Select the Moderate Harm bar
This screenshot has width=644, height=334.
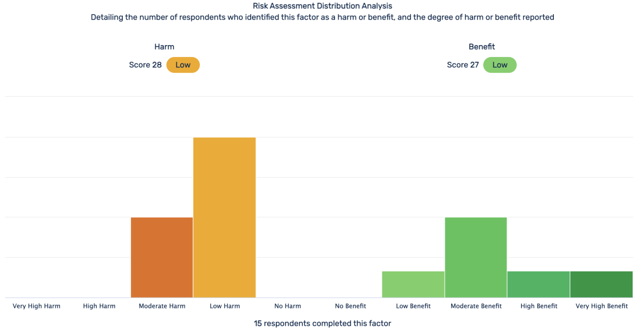coord(162,257)
